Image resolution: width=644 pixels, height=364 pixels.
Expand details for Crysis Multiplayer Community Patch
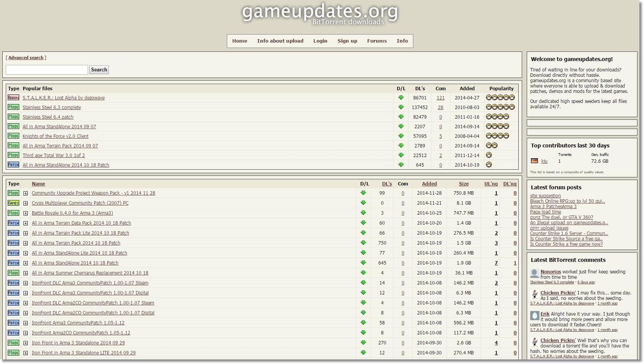click(x=25, y=203)
